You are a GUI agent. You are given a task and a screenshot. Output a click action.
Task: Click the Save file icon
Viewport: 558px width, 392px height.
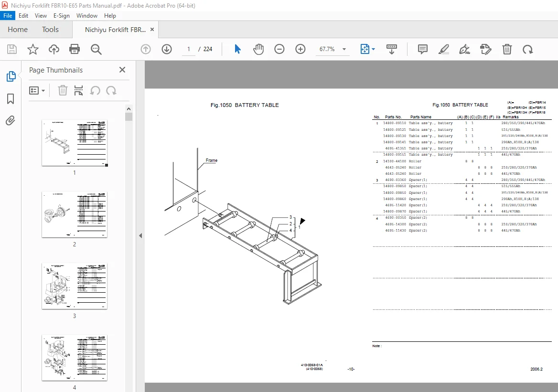[12, 49]
